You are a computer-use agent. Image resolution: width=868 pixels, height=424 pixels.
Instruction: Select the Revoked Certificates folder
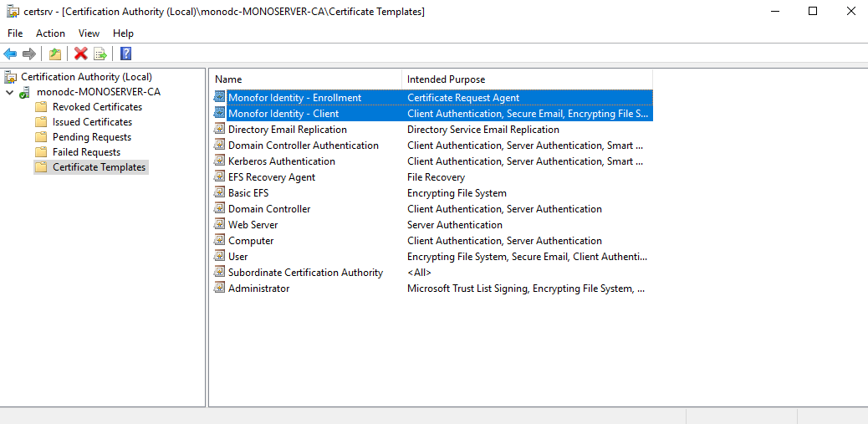[x=97, y=107]
